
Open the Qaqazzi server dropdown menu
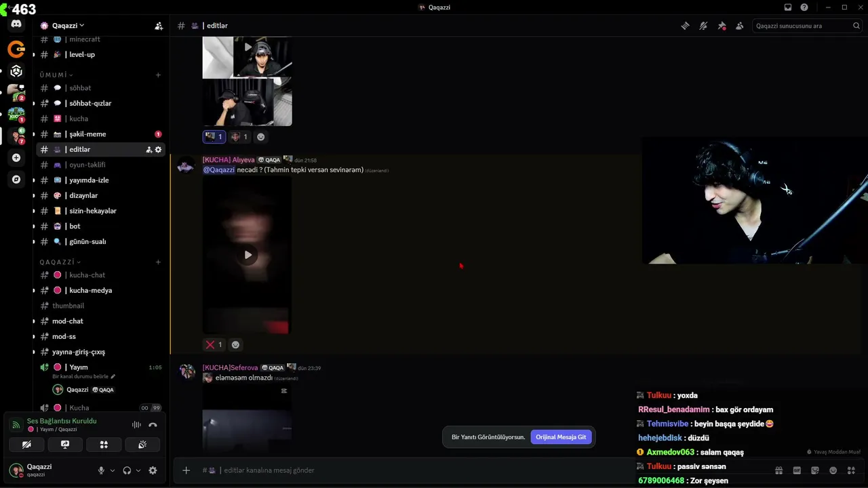coord(68,26)
